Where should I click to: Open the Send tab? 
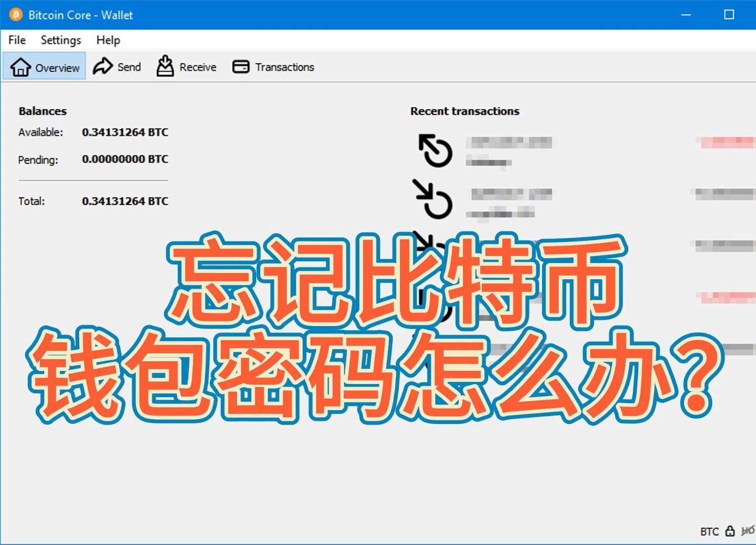tap(117, 67)
